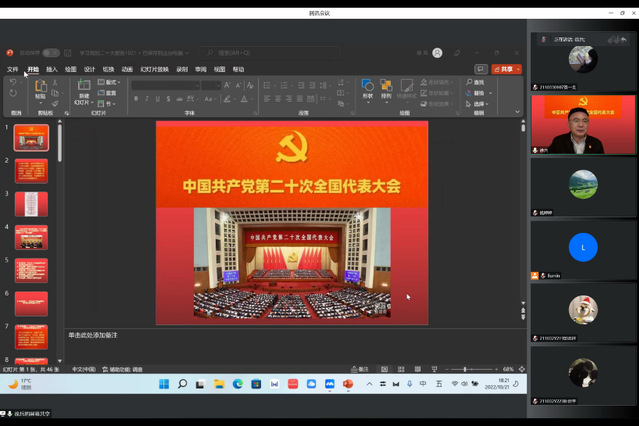Click the PowerPoint taskbar icon

(x=348, y=384)
